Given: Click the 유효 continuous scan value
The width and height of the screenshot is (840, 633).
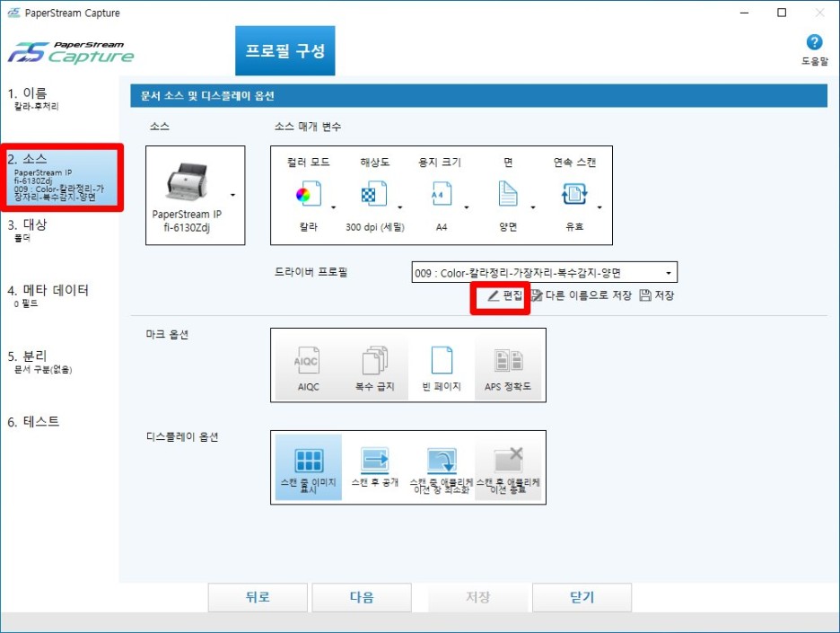Looking at the screenshot, I should (x=574, y=227).
